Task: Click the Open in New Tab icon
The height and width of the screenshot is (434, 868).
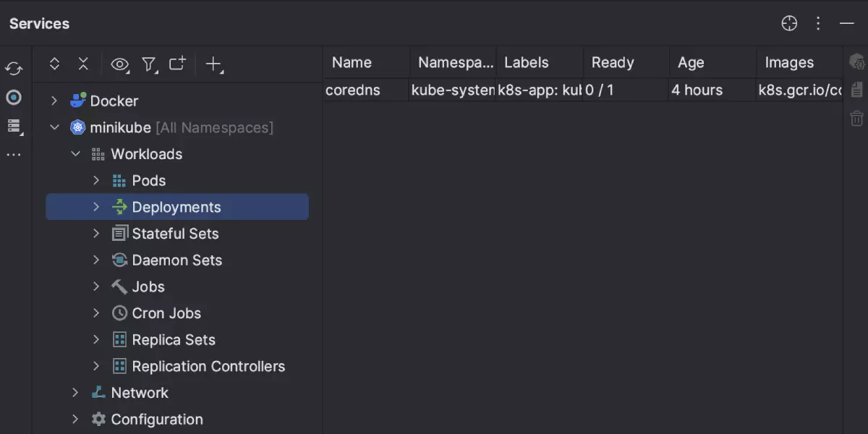Action: coord(177,64)
